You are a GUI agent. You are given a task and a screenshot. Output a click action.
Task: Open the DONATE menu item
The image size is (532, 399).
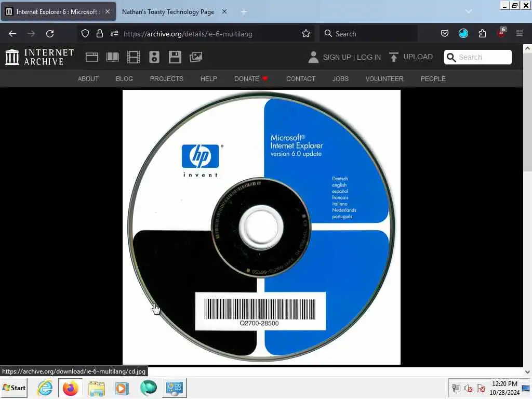(251, 79)
